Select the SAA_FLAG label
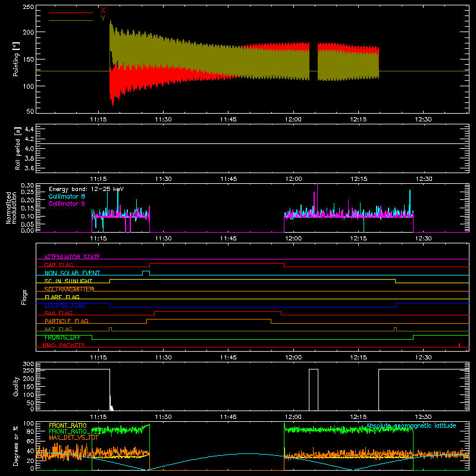 point(58,313)
